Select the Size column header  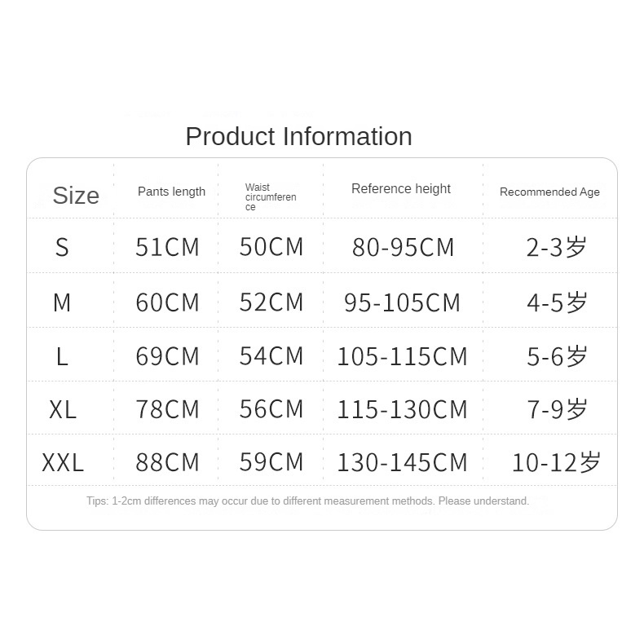[x=76, y=196]
